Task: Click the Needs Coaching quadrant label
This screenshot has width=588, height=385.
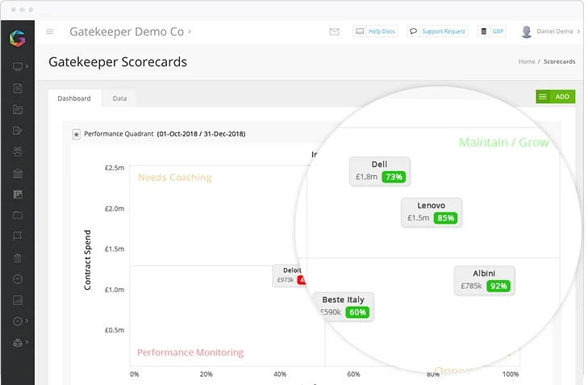Action: (x=175, y=178)
